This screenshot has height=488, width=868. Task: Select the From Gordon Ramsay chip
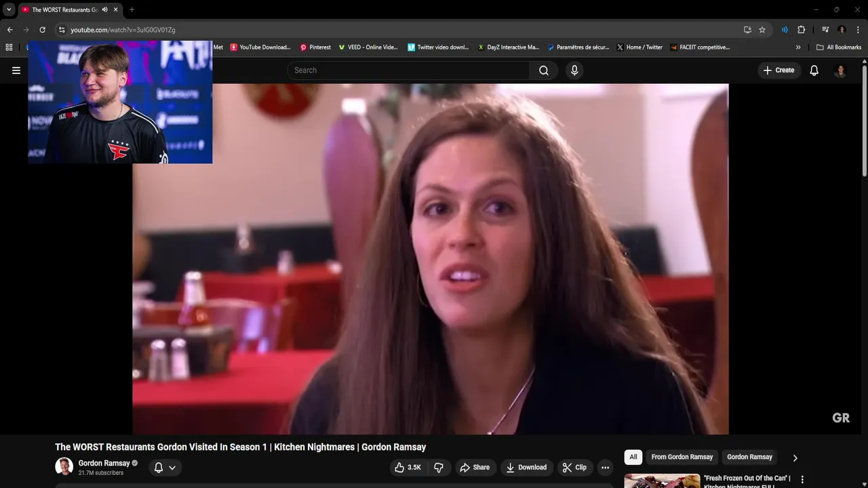coord(682,457)
